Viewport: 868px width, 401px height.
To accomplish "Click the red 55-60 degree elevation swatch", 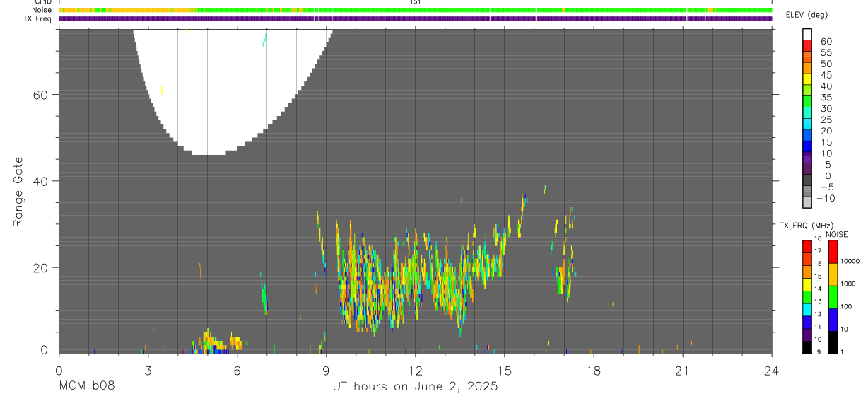I will 807,46.
